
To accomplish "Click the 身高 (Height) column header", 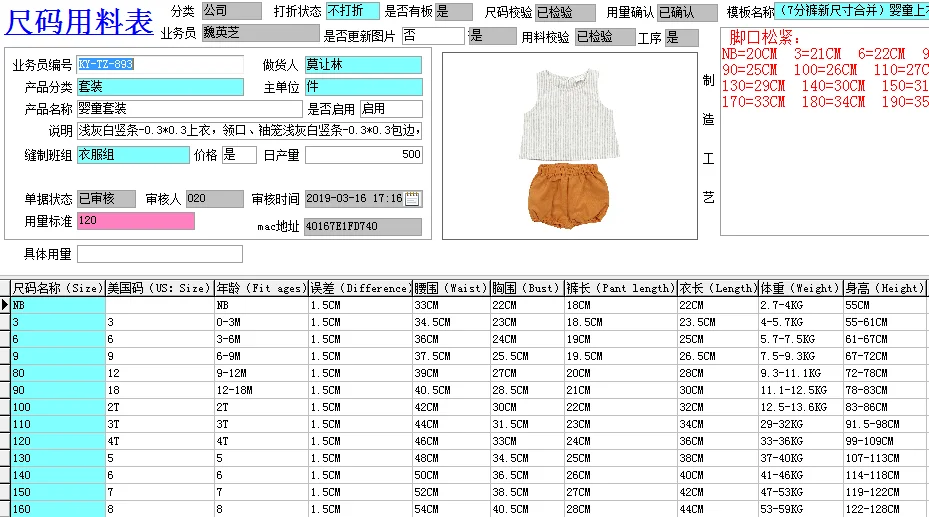I will point(885,288).
